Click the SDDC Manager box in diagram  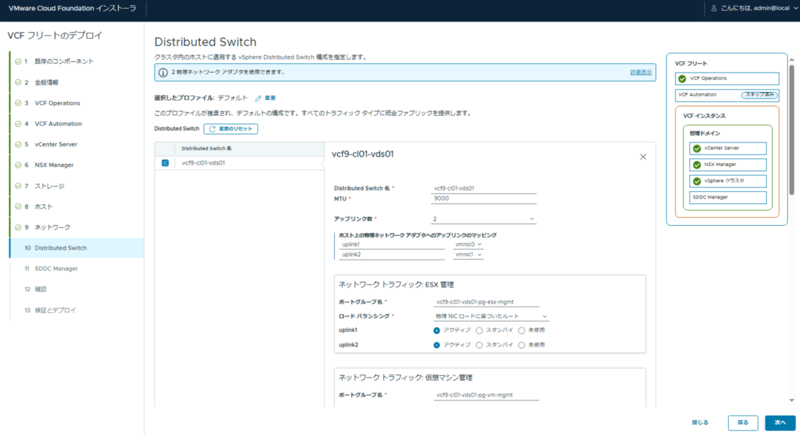point(728,197)
